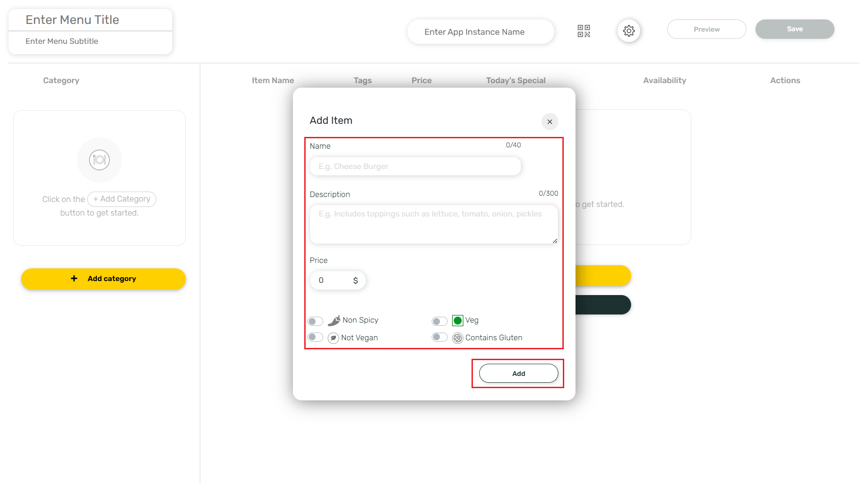868x488 pixels.
Task: Click the dollar currency symbol
Action: pos(356,281)
